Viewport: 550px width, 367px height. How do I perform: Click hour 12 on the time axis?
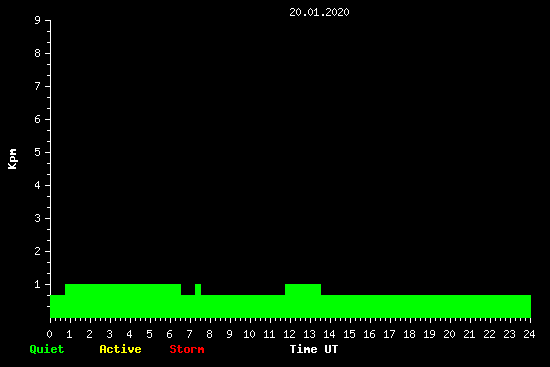click(x=289, y=334)
